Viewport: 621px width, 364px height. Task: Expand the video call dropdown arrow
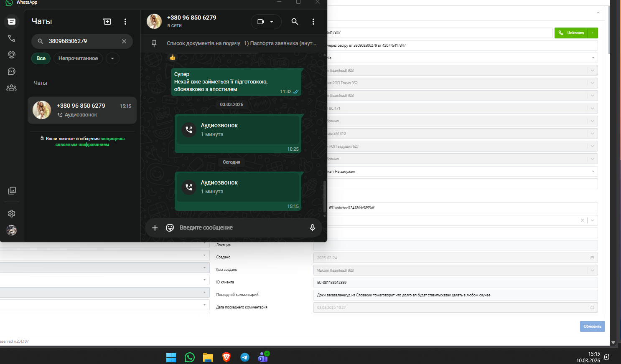coord(272,22)
